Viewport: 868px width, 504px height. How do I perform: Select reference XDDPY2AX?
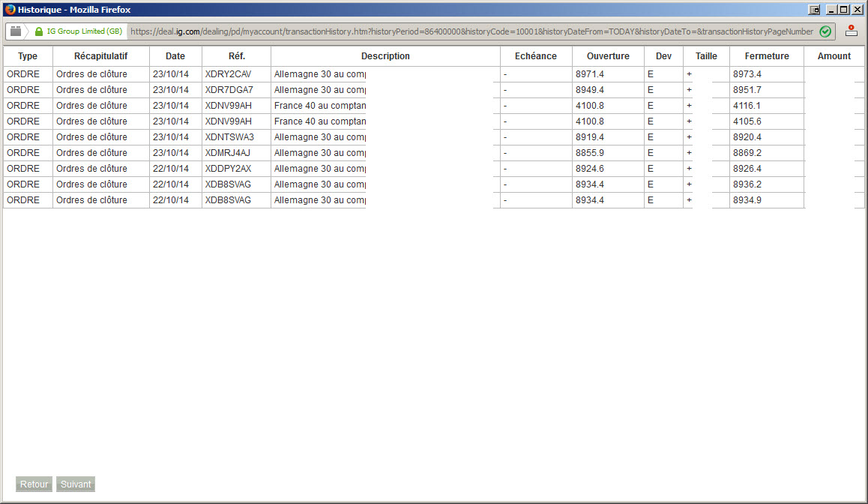(x=228, y=169)
